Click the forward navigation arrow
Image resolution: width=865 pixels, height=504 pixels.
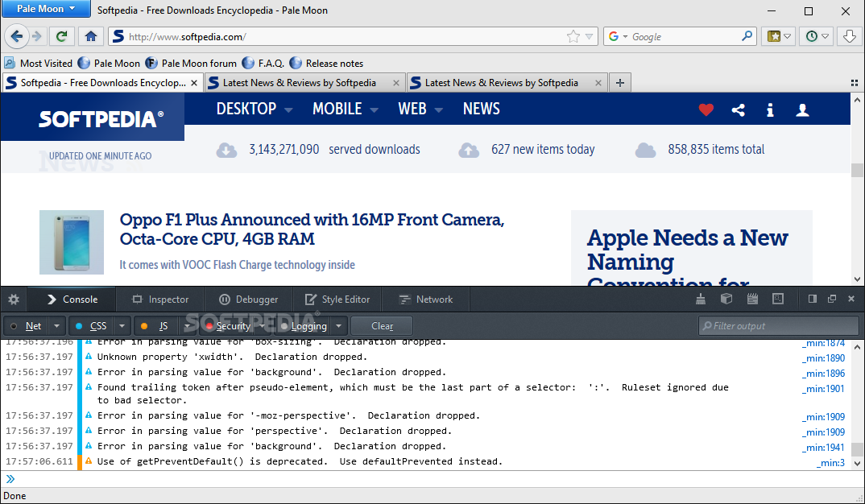tap(37, 36)
